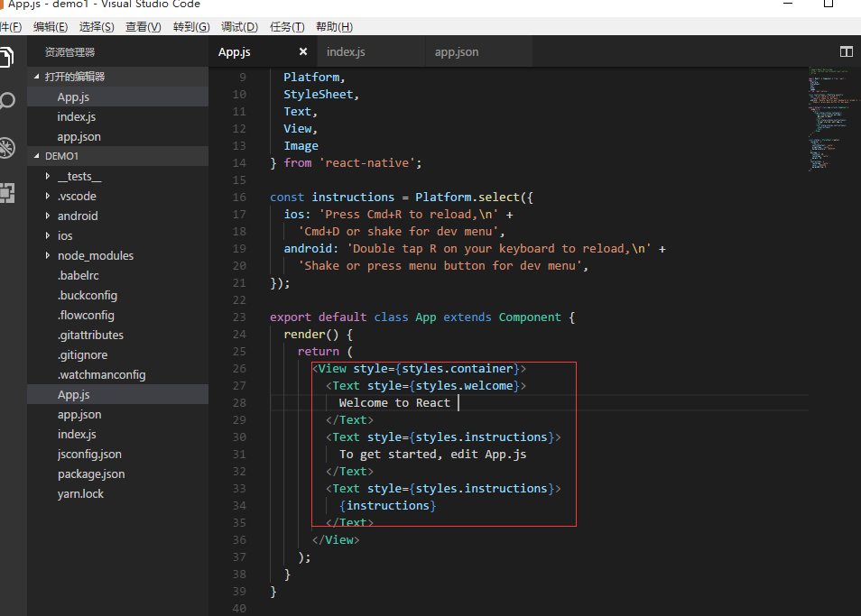Minimize the VS Code window
Screen dimensions: 861x616
point(788,4)
